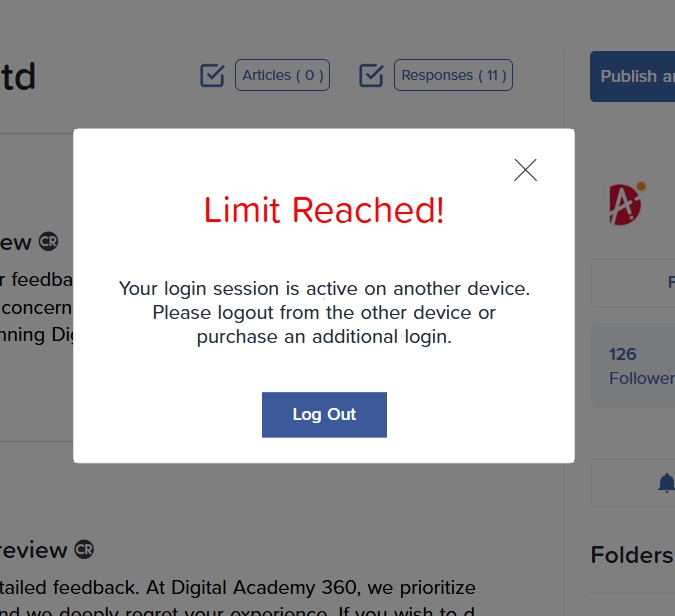Click the CR badge beside upper review heading
Viewport: 675px width, 616px height.
pyautogui.click(x=48, y=241)
